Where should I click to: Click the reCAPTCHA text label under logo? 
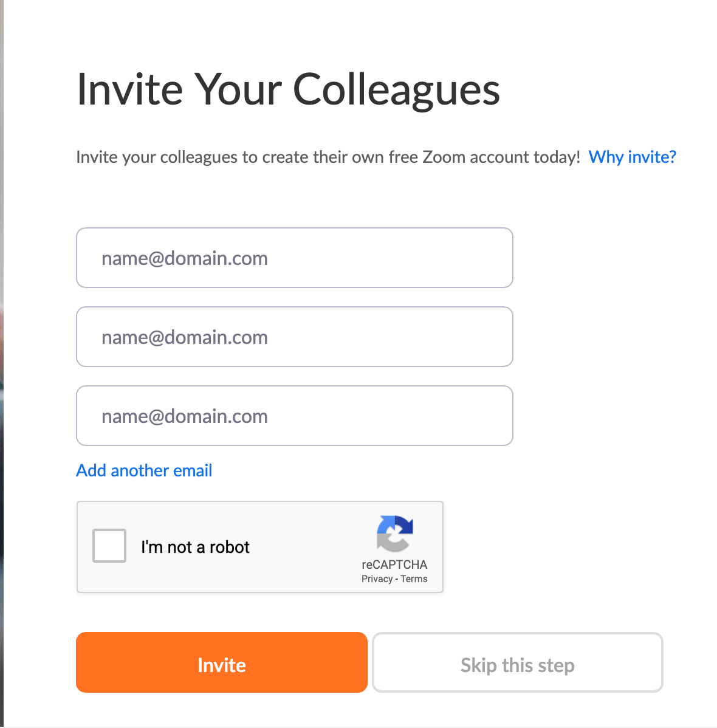(x=394, y=565)
